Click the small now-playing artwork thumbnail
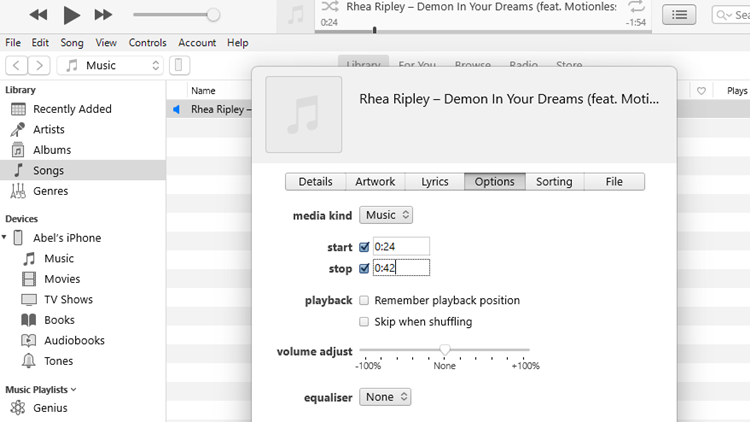 [296, 15]
